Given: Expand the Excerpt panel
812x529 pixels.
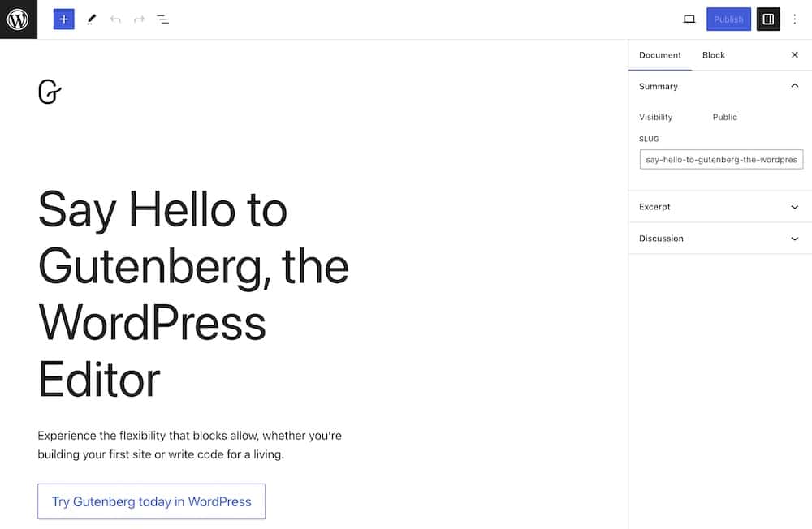Looking at the screenshot, I should 719,207.
